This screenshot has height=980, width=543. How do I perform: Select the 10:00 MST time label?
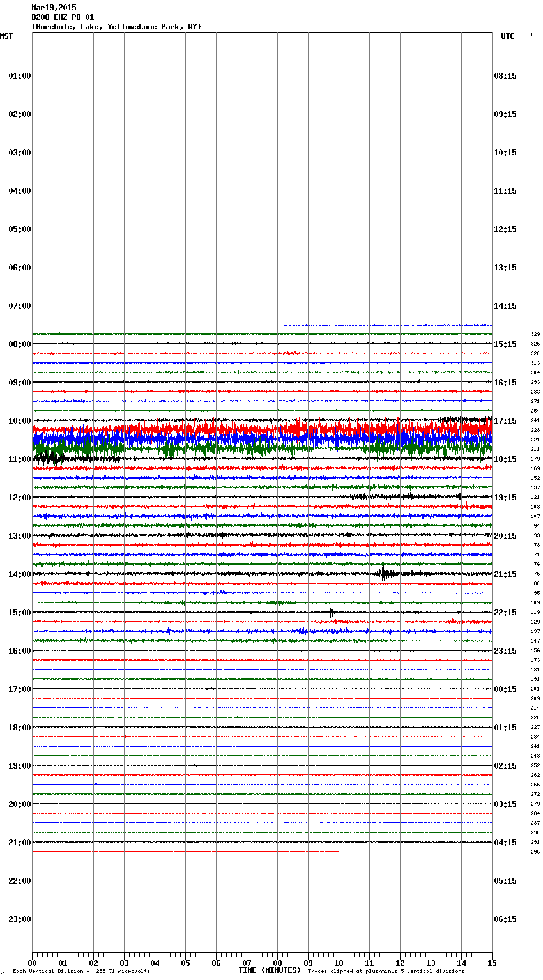click(x=20, y=421)
